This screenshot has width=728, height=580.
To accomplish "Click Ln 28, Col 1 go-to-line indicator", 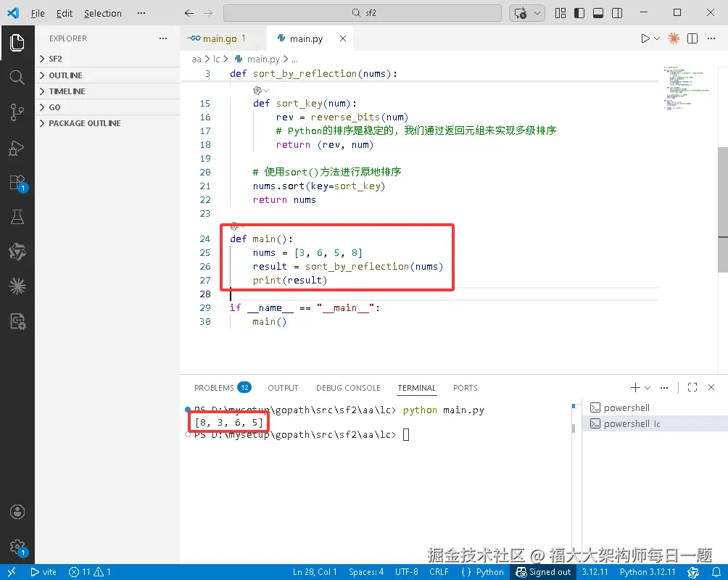I will (315, 572).
